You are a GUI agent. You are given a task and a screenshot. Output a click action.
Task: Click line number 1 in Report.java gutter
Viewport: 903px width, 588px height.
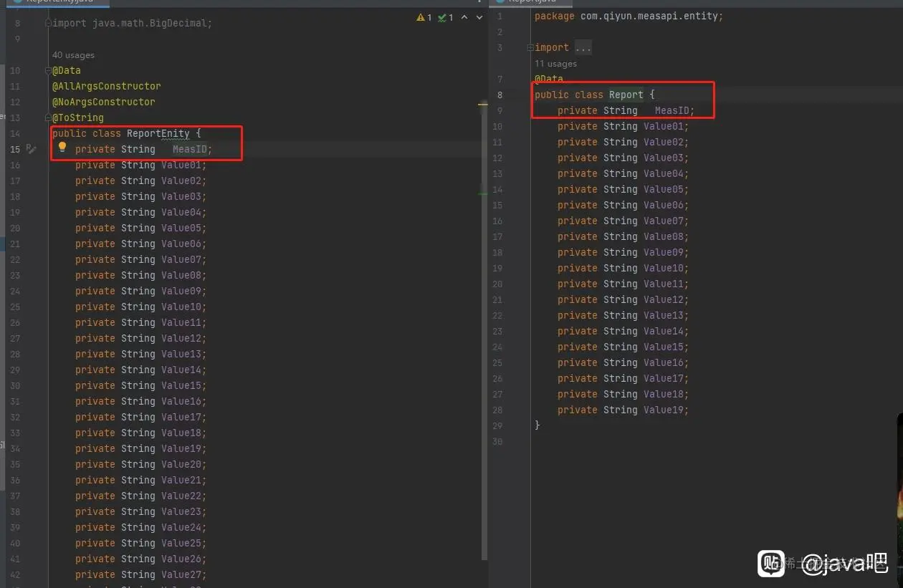point(500,16)
